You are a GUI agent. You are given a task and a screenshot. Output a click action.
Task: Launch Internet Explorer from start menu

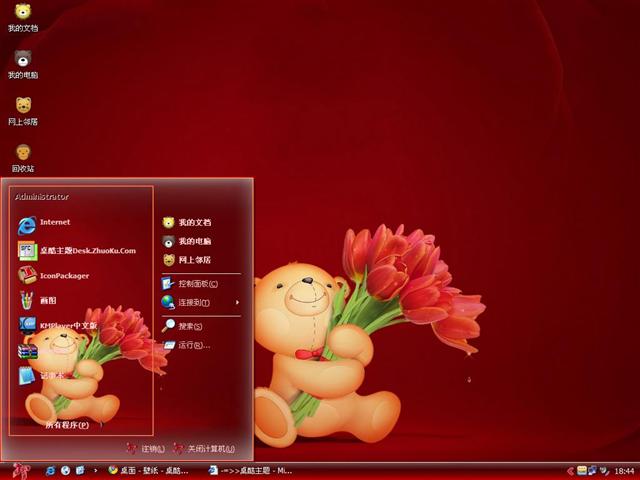(44, 225)
